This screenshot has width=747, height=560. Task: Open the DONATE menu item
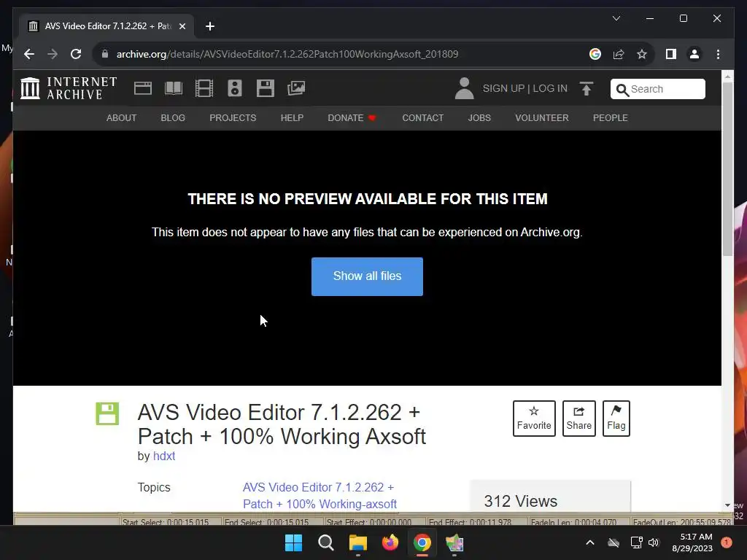tap(352, 117)
